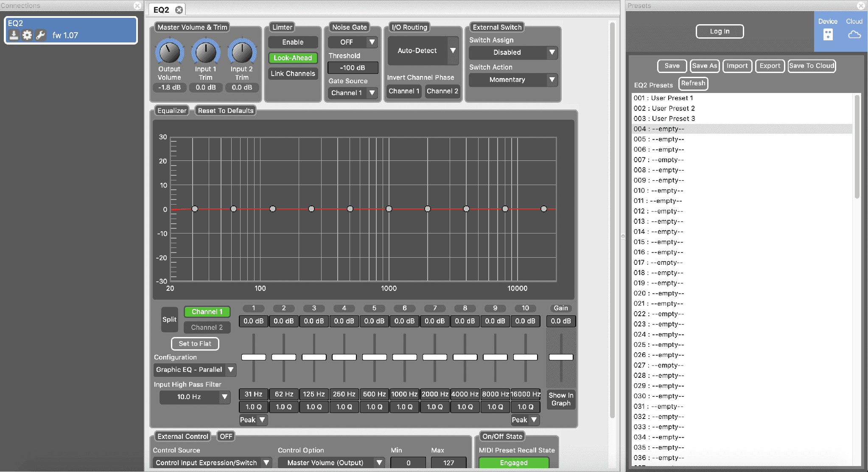Select EQ graph node at 1000 Hz

click(389, 209)
